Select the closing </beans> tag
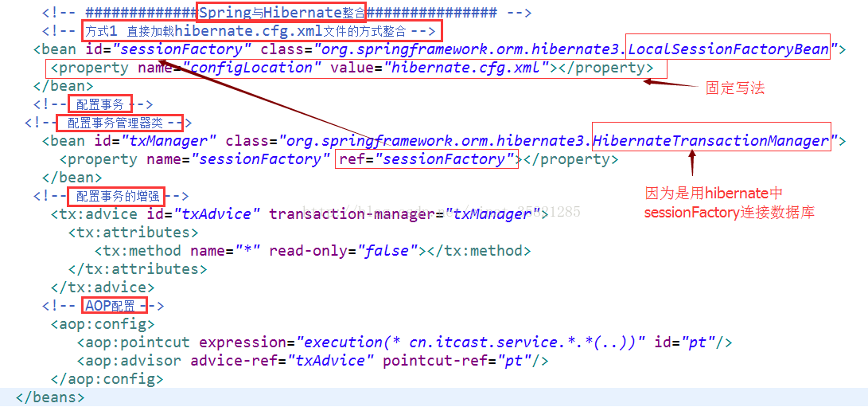This screenshot has width=868, height=407. [50, 397]
